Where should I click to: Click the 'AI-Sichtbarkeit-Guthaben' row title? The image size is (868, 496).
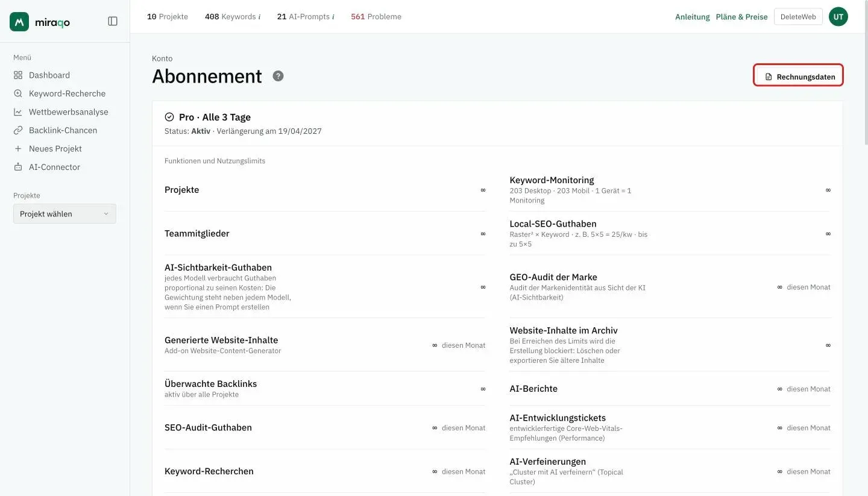(x=218, y=268)
